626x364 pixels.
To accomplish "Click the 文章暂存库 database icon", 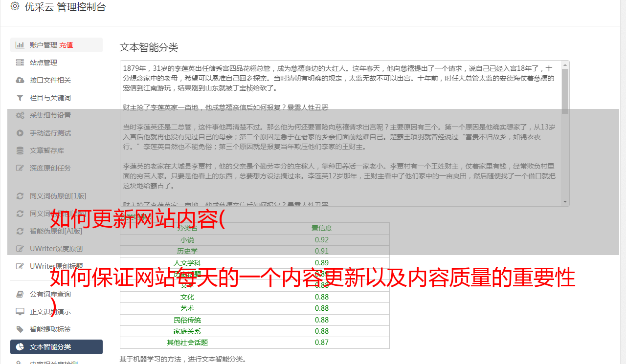I will [20, 150].
